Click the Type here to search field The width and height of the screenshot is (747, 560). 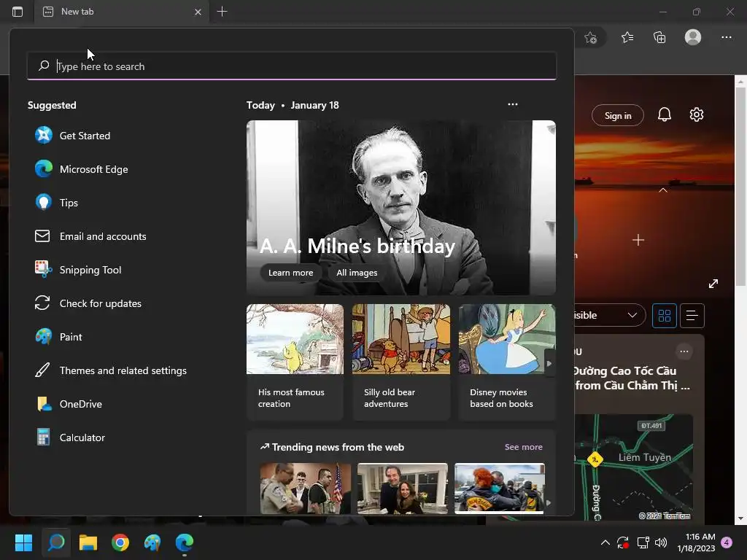(292, 66)
